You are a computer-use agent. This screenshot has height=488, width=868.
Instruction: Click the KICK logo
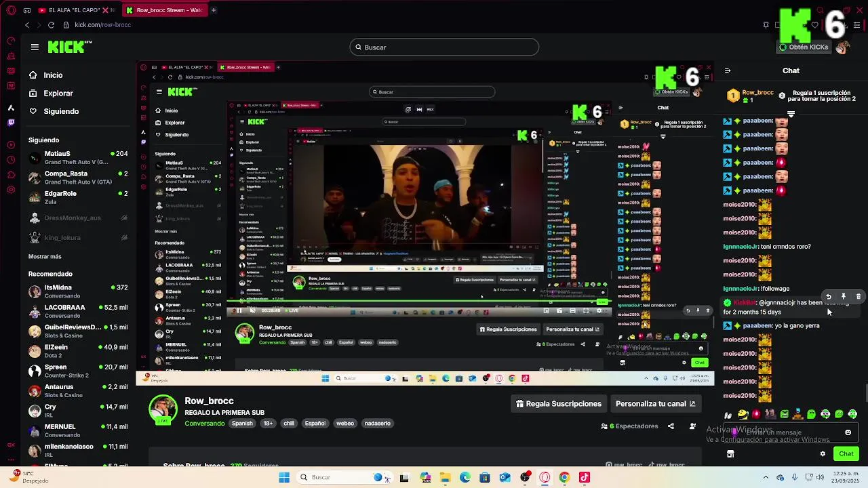(69, 47)
